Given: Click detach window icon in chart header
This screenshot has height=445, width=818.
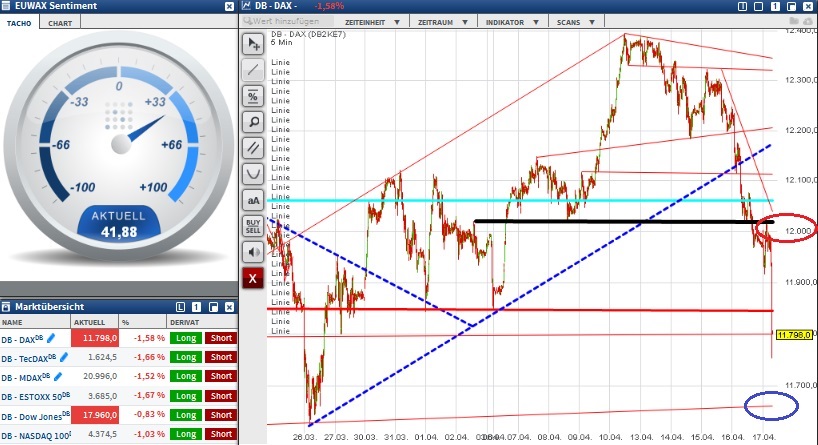Looking at the screenshot, I should point(791,6).
